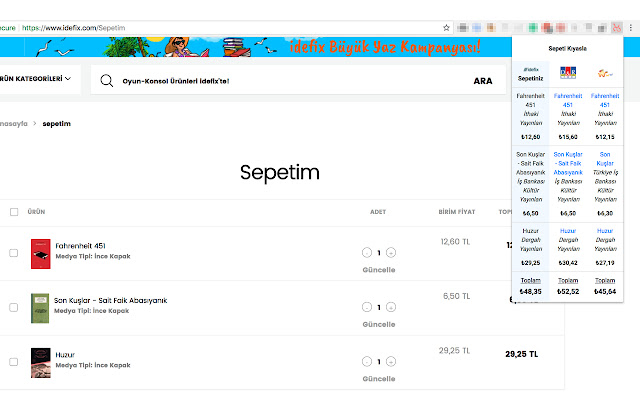Click the 29,25 TL grey unit price
This screenshot has height=400, width=640.
[454, 351]
